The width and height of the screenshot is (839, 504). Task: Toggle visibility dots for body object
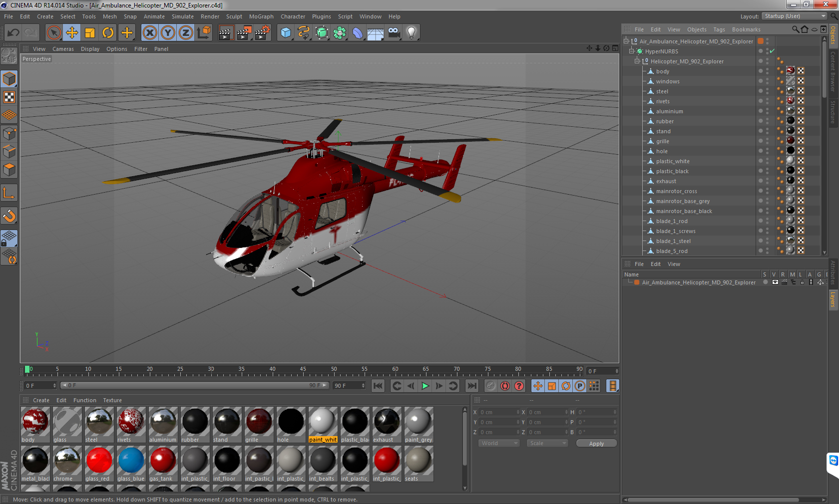767,71
